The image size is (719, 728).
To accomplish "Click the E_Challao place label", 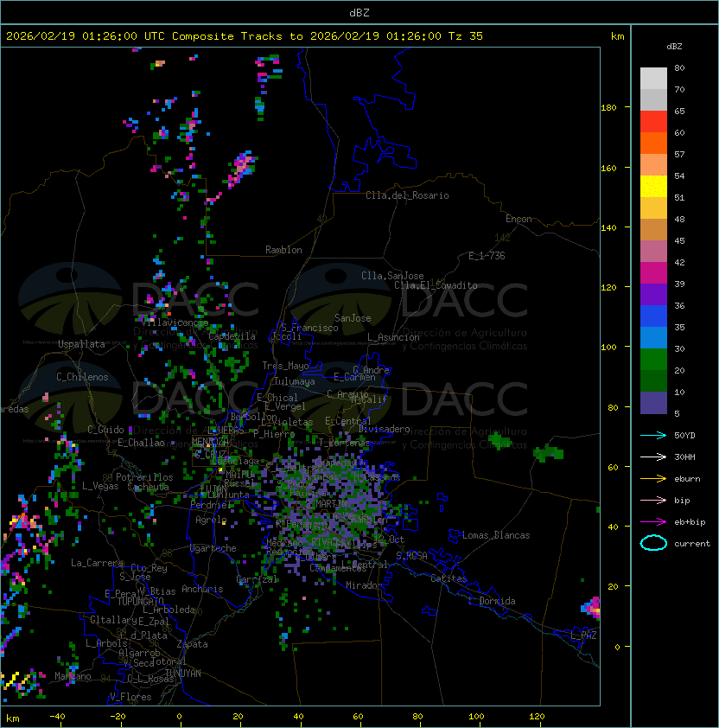I will (x=141, y=443).
